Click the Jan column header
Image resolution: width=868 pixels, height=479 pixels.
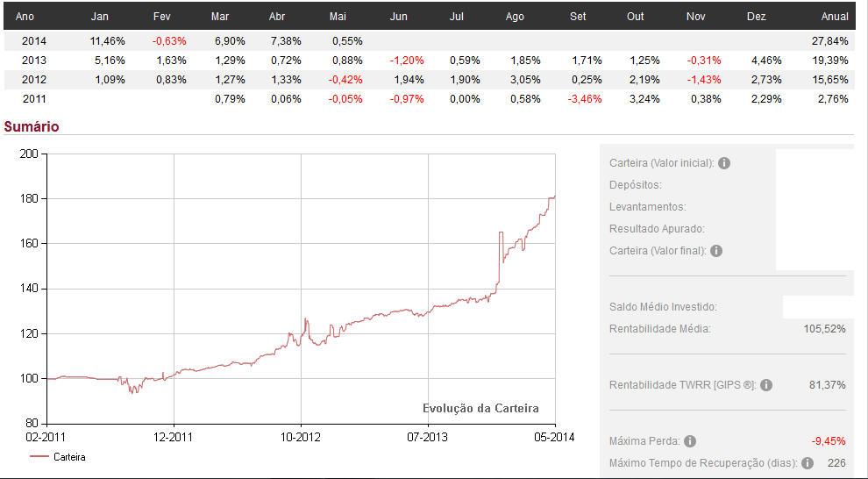[100, 17]
